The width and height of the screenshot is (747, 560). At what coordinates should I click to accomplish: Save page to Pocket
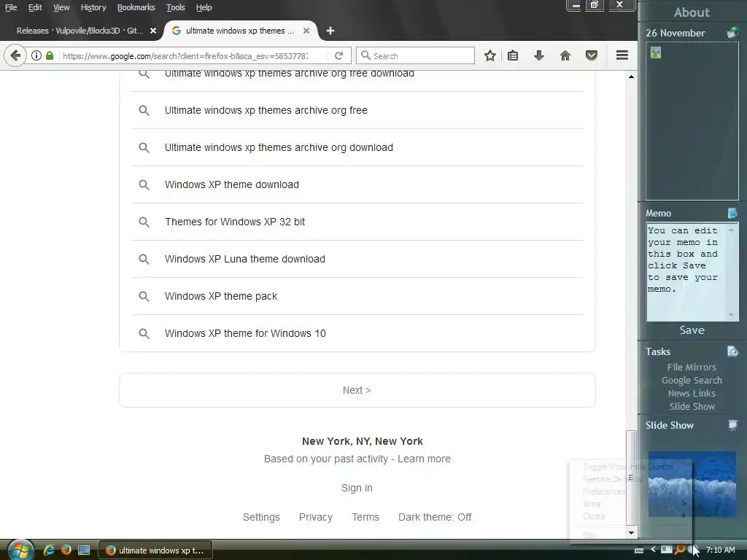[x=591, y=55]
